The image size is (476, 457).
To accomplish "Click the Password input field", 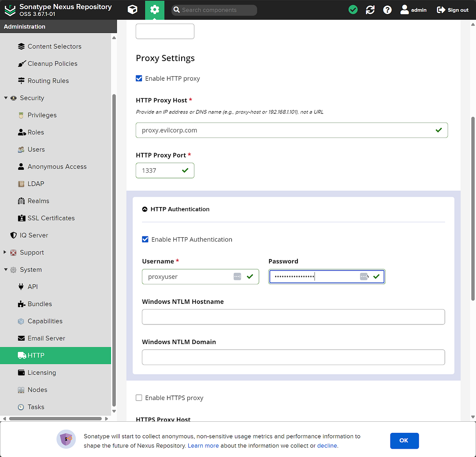I will (x=327, y=277).
